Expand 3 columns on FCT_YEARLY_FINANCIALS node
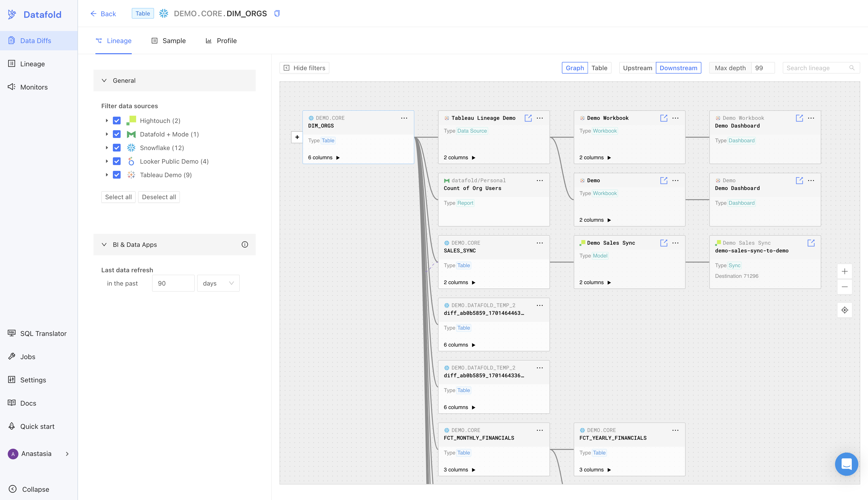Viewport: 868px width, 500px height. [x=595, y=470]
